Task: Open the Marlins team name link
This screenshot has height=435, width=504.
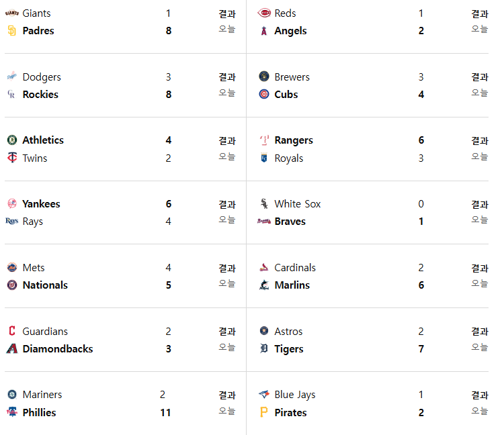Action: pyautogui.click(x=292, y=285)
